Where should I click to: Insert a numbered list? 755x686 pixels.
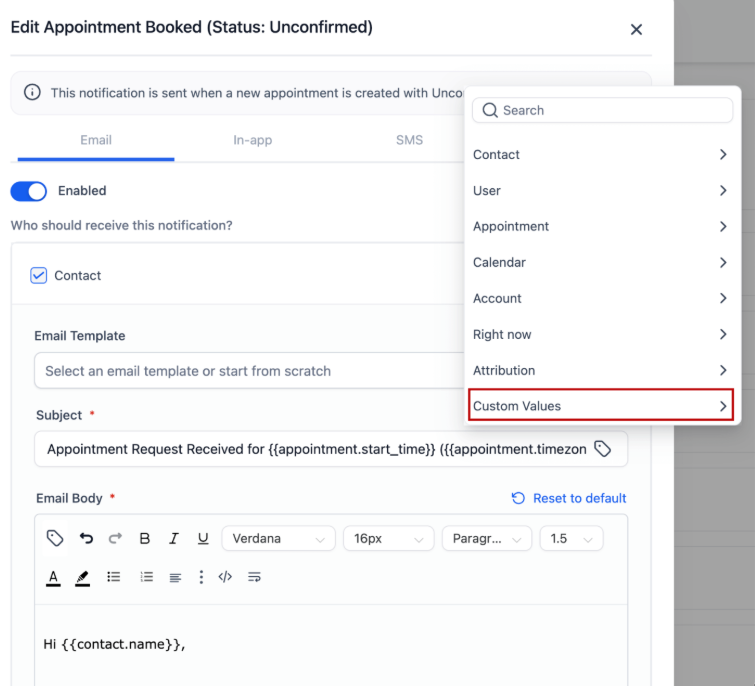(x=147, y=577)
